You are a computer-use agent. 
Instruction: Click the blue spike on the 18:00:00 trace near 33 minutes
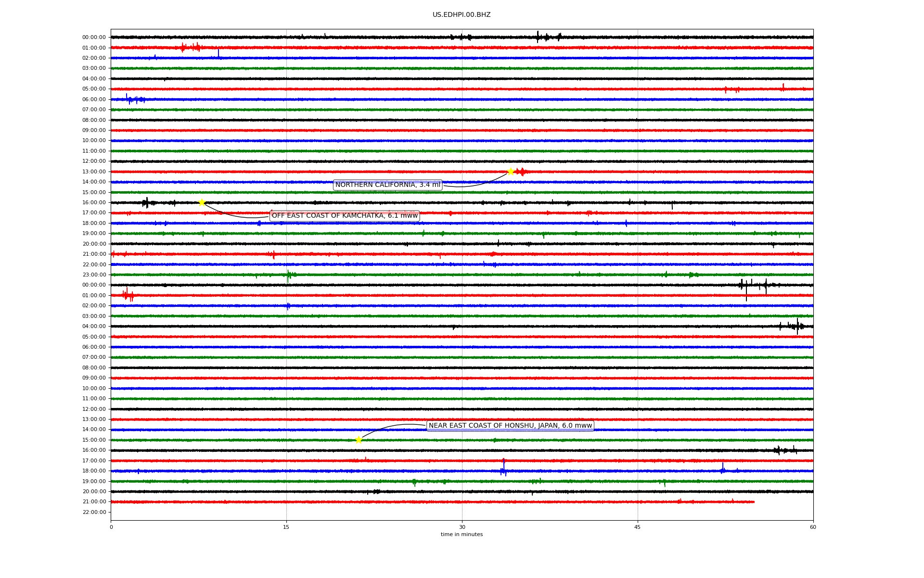(x=503, y=468)
